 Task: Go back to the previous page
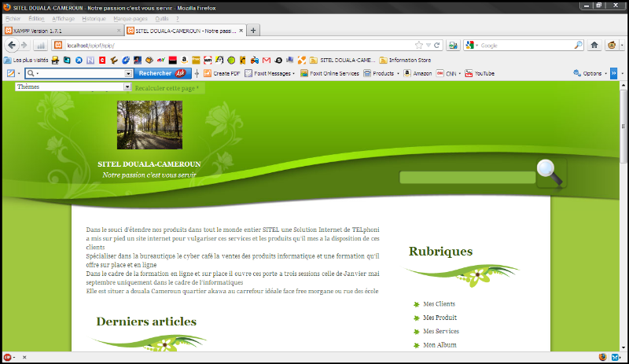12,45
